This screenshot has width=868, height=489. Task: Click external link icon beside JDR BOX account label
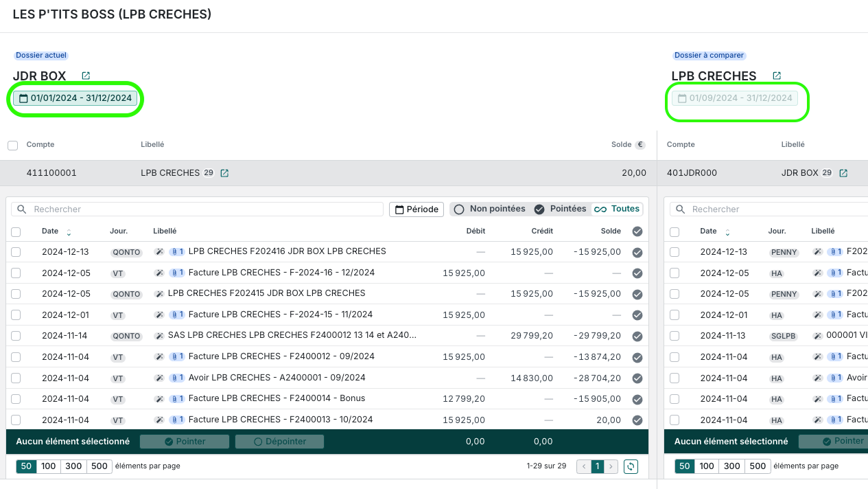pos(844,173)
